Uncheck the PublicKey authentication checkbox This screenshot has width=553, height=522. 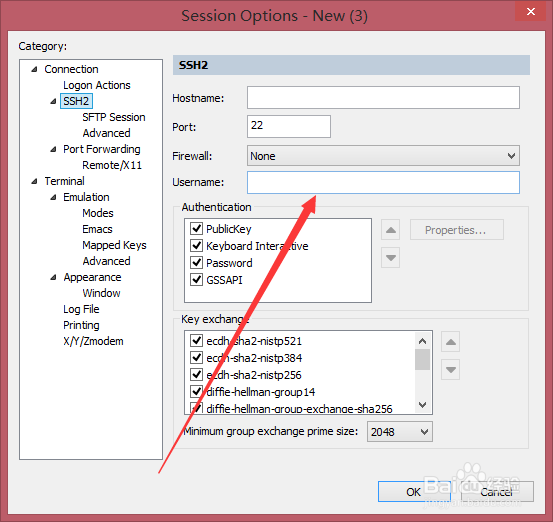[196, 229]
